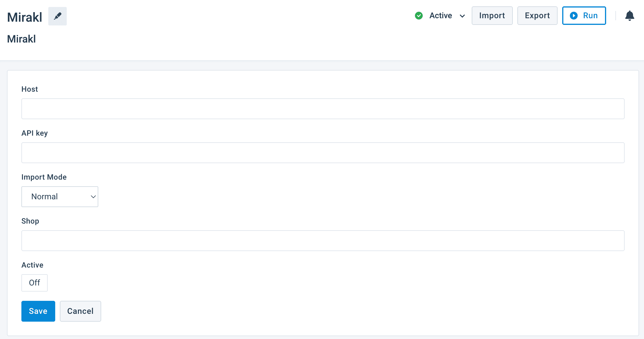The width and height of the screenshot is (644, 339).
Task: Open the Import Mode Normal dropdown
Action: 60,197
